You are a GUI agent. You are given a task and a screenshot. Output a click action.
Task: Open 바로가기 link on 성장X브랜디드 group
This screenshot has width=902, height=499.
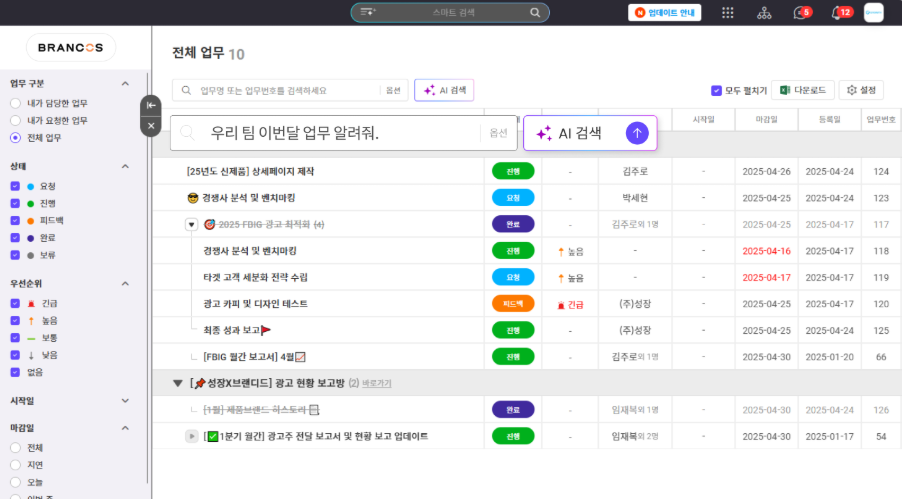coord(376,384)
